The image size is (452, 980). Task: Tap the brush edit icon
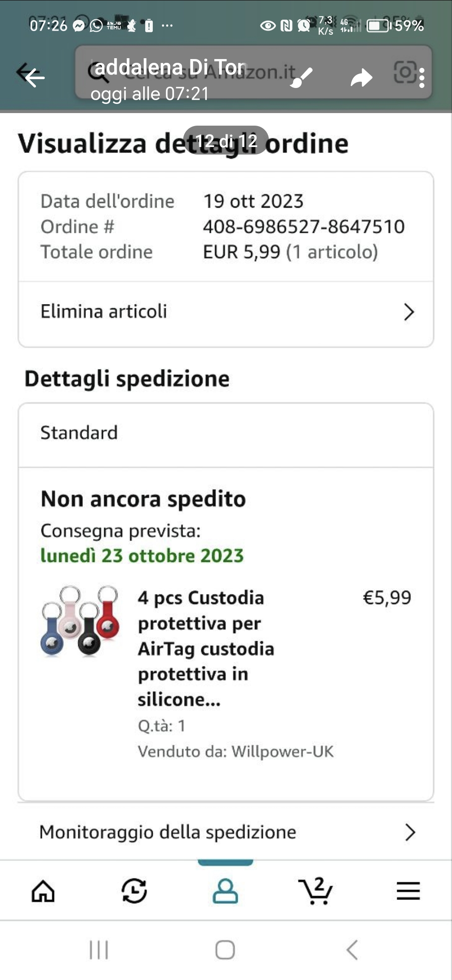tap(301, 77)
